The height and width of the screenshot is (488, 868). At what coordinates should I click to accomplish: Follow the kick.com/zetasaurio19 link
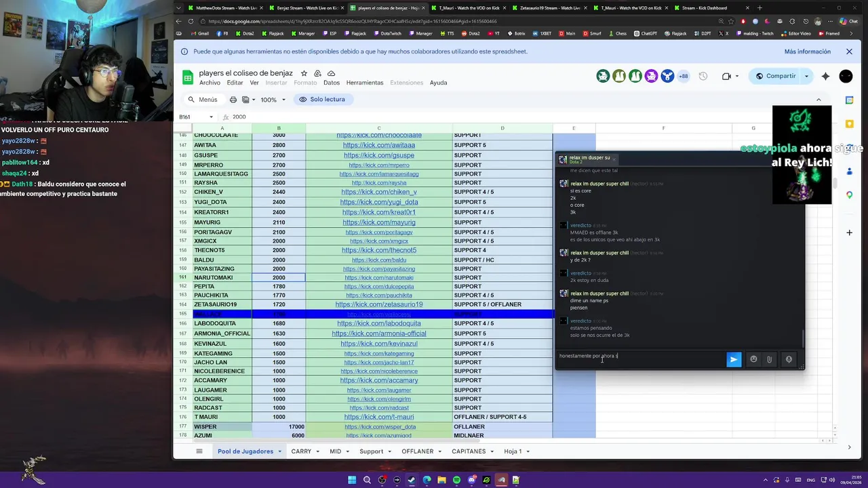(379, 305)
